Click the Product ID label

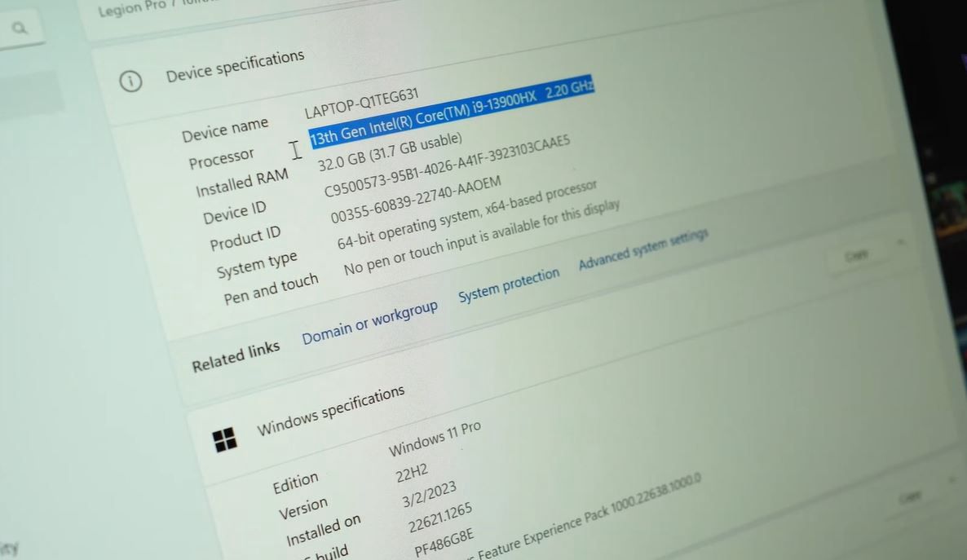coord(245,239)
